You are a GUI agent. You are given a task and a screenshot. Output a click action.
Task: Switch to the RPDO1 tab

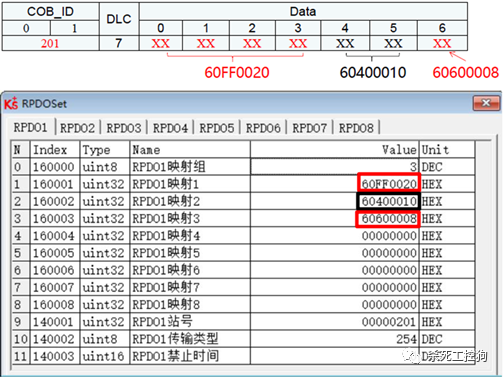(x=30, y=127)
